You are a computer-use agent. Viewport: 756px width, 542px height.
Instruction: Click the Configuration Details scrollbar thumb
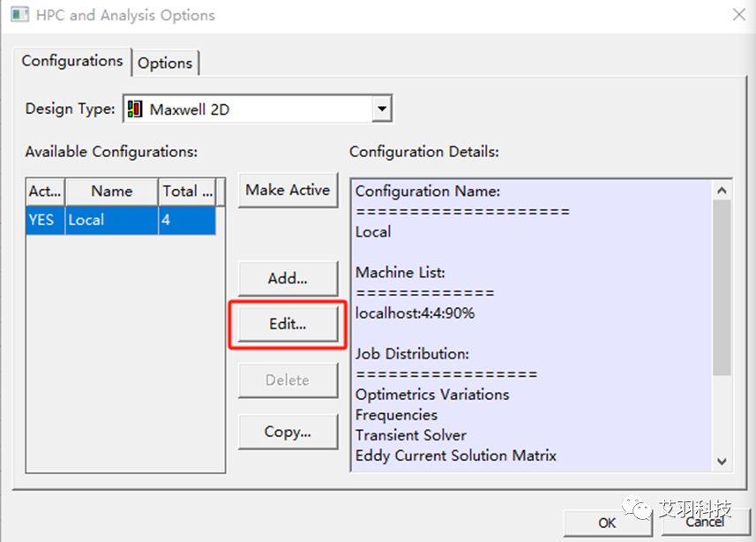722,288
